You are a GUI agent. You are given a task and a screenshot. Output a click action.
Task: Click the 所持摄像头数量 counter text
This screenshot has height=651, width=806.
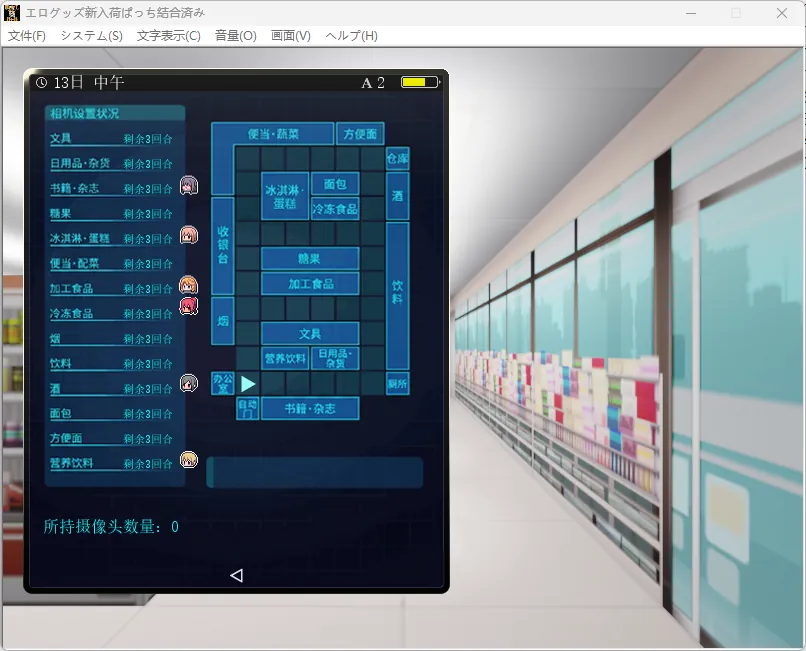point(111,526)
